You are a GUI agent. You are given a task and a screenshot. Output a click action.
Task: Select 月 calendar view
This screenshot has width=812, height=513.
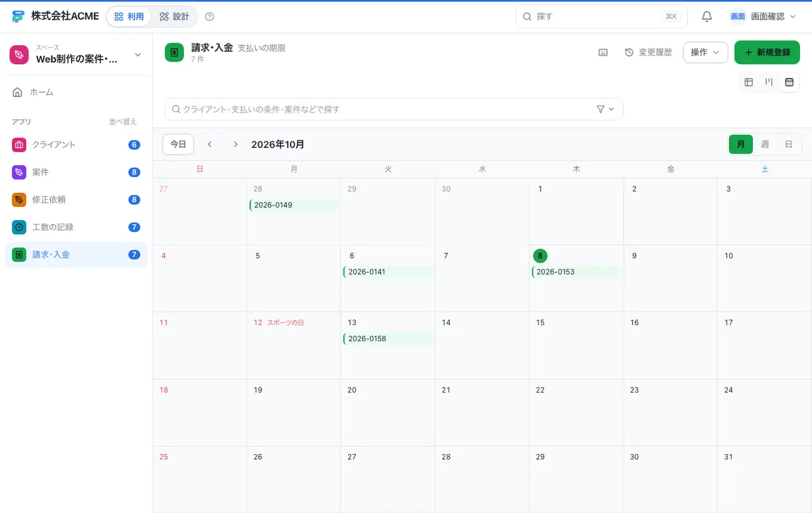point(741,145)
